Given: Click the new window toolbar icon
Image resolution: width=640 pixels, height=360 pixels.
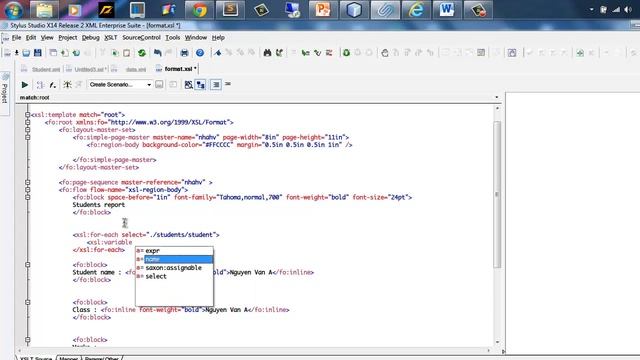Looking at the screenshot, I should [x=53, y=53].
